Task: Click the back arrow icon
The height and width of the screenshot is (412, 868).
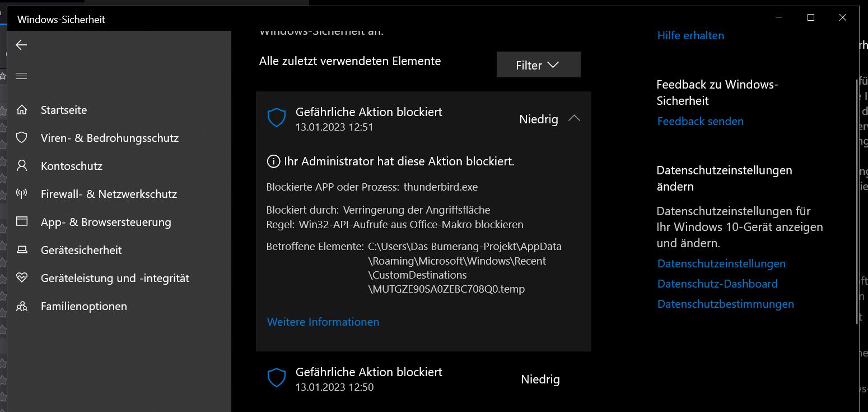Action: (x=21, y=45)
